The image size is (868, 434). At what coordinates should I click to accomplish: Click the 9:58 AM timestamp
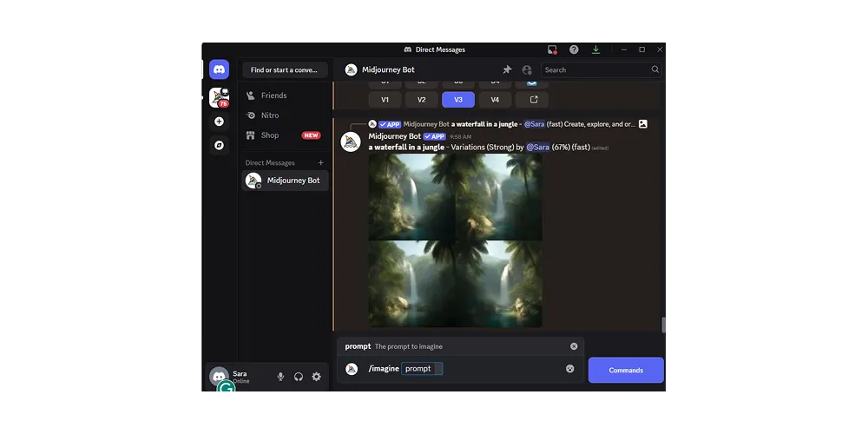click(x=461, y=137)
